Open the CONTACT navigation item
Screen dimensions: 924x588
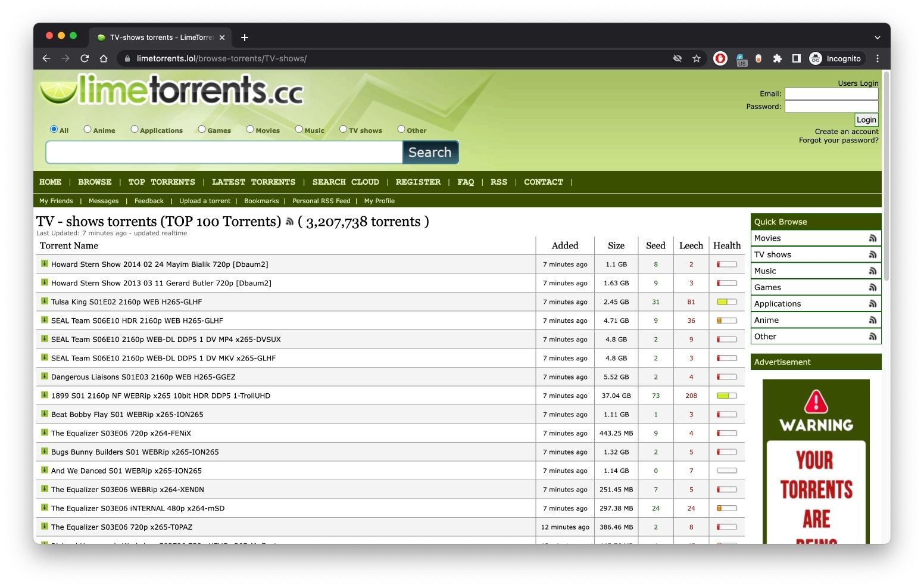(x=544, y=182)
